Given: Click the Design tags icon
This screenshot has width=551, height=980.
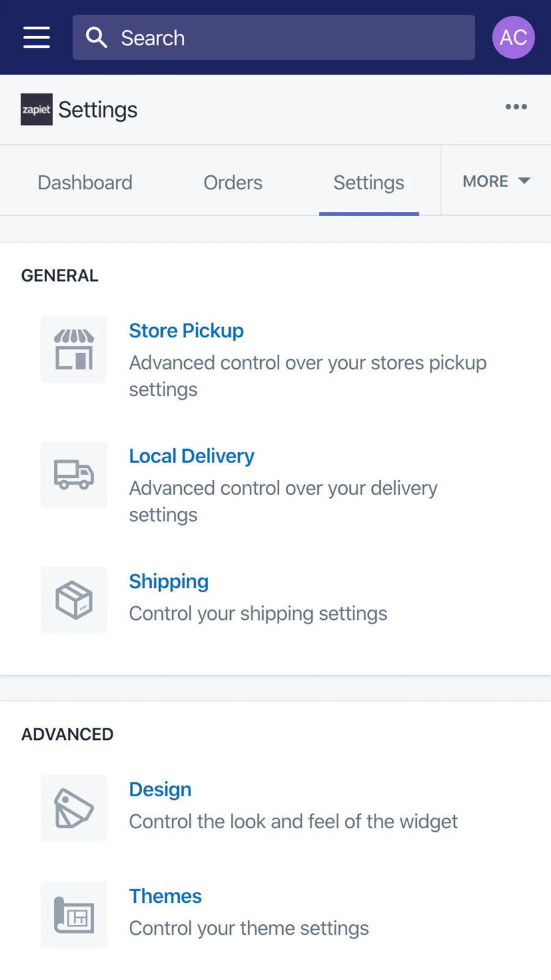Looking at the screenshot, I should pos(73,808).
